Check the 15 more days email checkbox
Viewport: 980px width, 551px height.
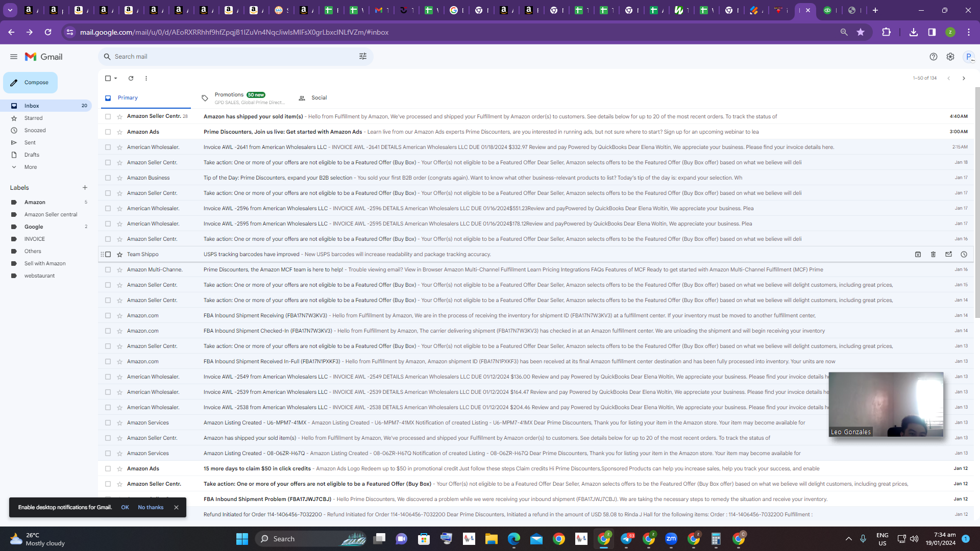[108, 468]
